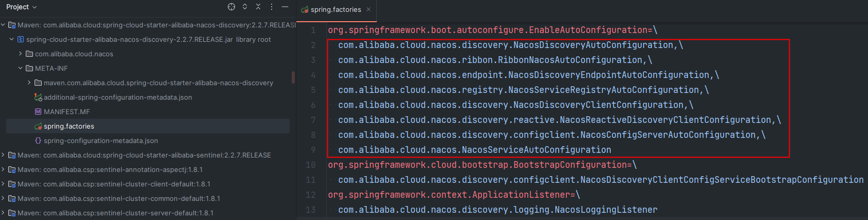
Task: Close the spring.factories tab
Action: click(x=369, y=9)
